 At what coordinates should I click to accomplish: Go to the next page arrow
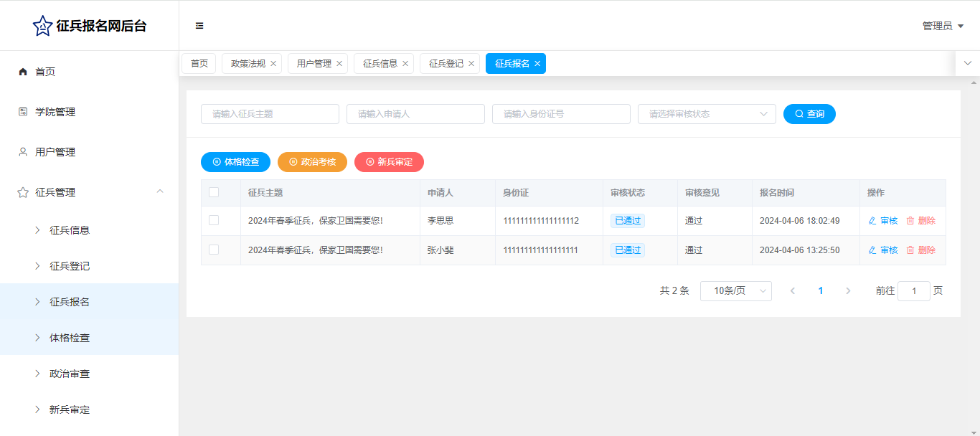tap(848, 291)
